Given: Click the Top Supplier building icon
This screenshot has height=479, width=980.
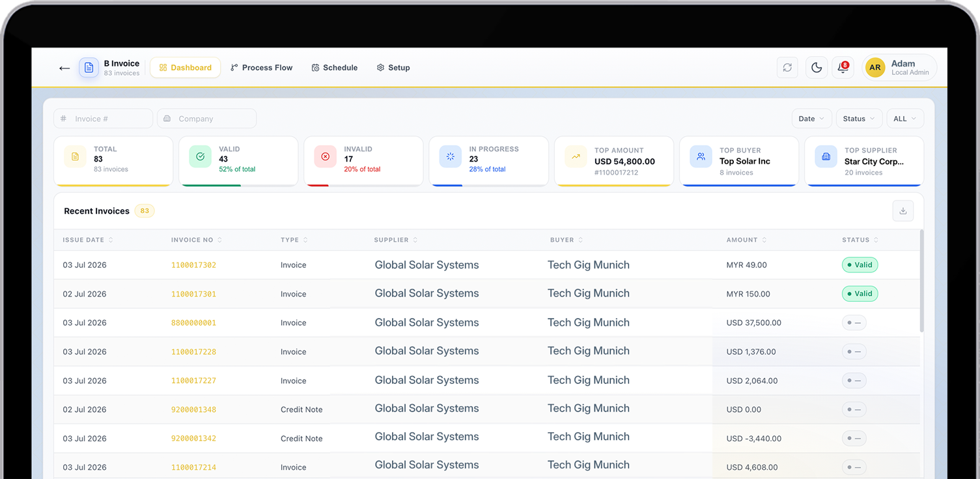Looking at the screenshot, I should 826,157.
